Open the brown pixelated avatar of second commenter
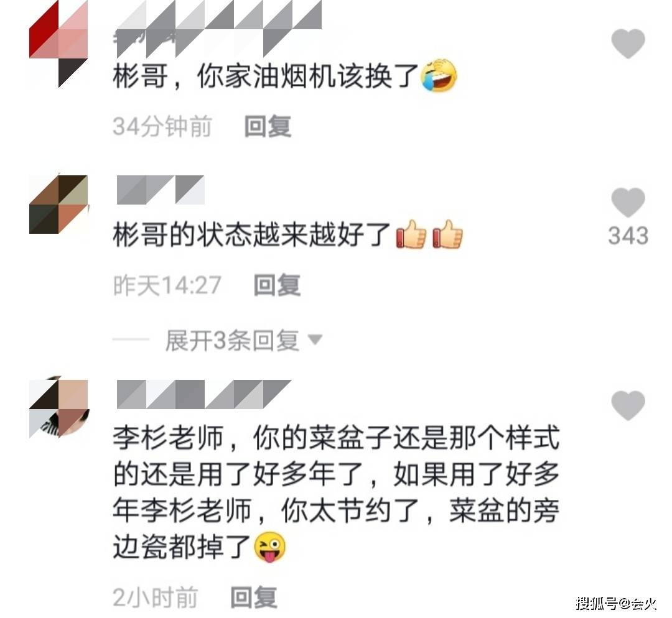 click(x=58, y=205)
